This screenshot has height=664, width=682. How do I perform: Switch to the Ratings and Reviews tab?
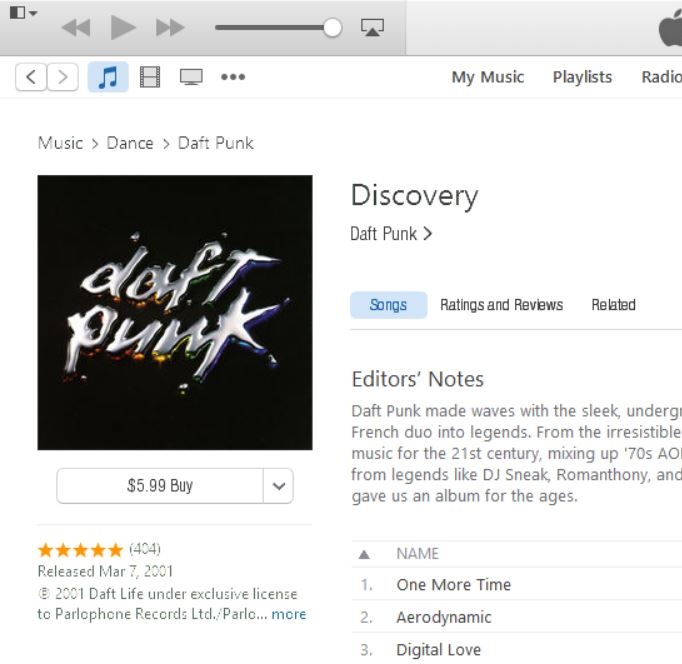click(x=501, y=305)
